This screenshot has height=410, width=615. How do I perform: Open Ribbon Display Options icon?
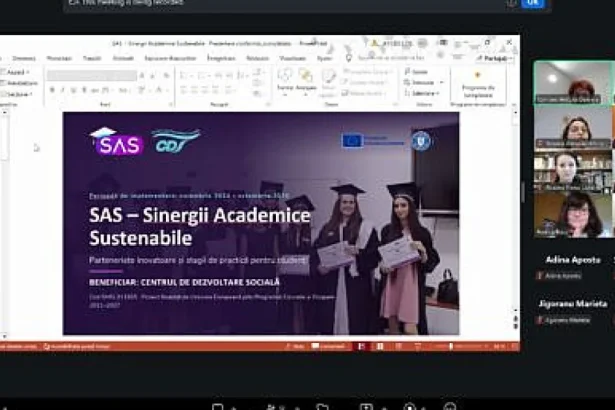point(444,42)
